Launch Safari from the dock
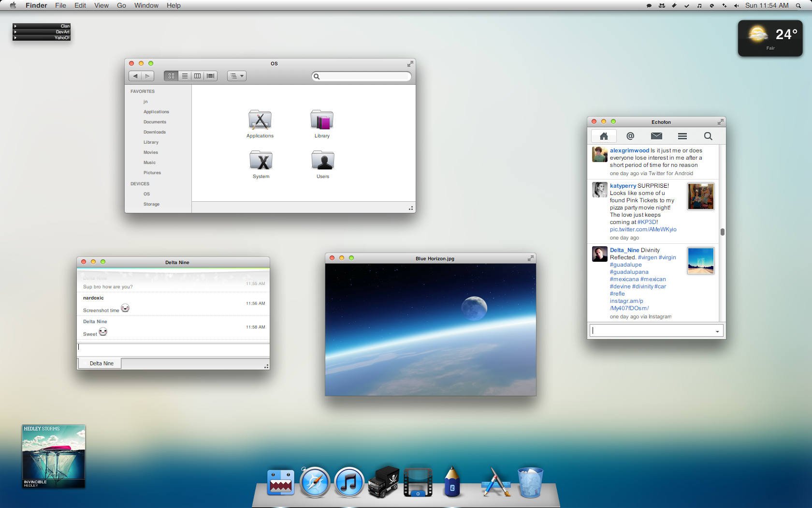Screen dimensions: 812x508 click(315, 482)
